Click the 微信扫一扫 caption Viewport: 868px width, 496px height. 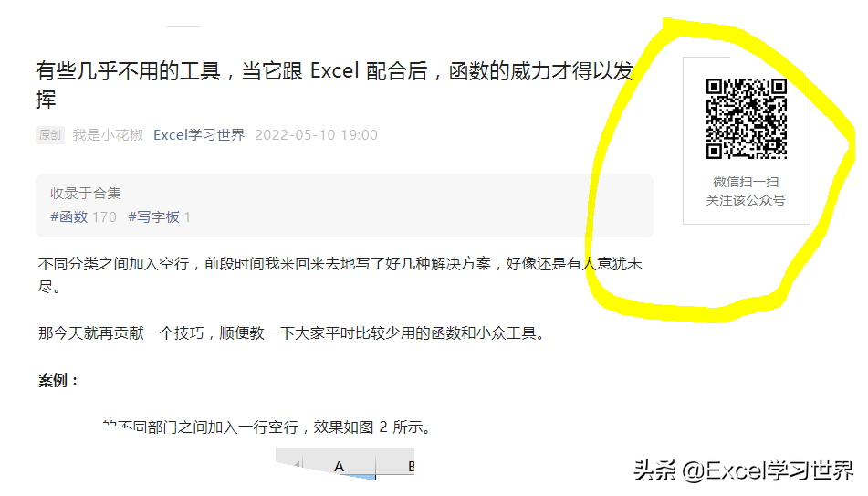pyautogui.click(x=746, y=182)
